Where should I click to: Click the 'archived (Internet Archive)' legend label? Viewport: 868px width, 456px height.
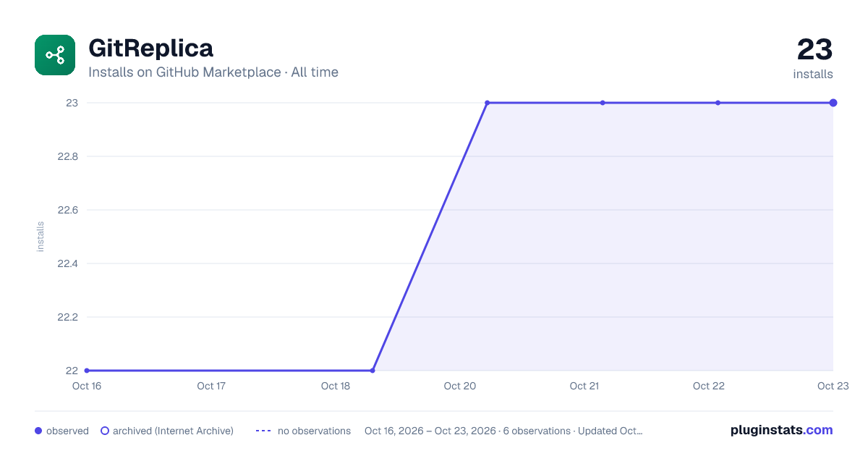173,431
